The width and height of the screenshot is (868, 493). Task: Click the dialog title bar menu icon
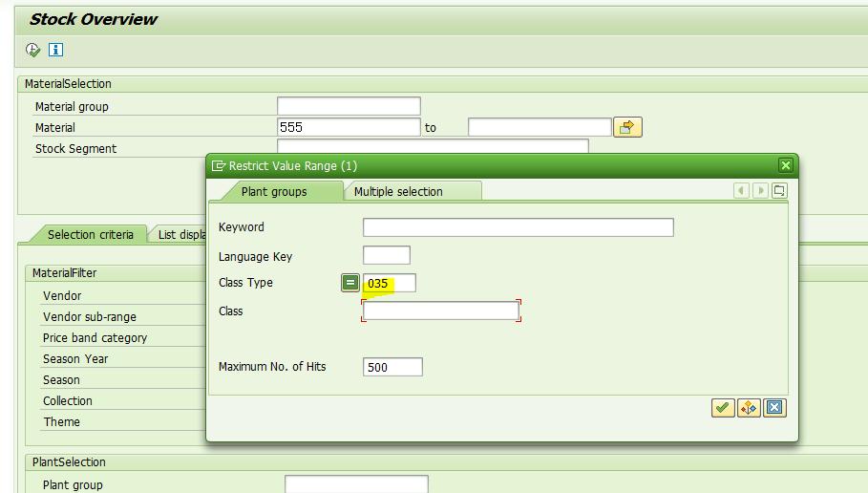click(x=219, y=165)
